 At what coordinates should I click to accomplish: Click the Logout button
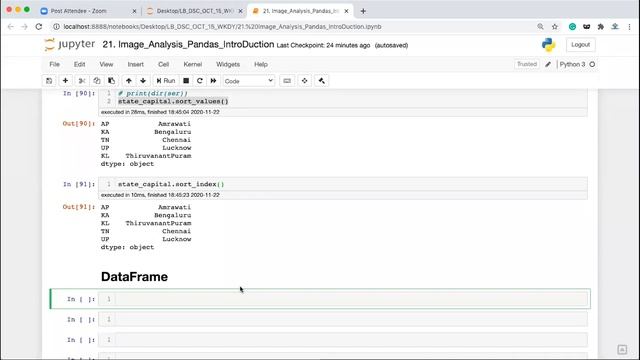click(580, 44)
